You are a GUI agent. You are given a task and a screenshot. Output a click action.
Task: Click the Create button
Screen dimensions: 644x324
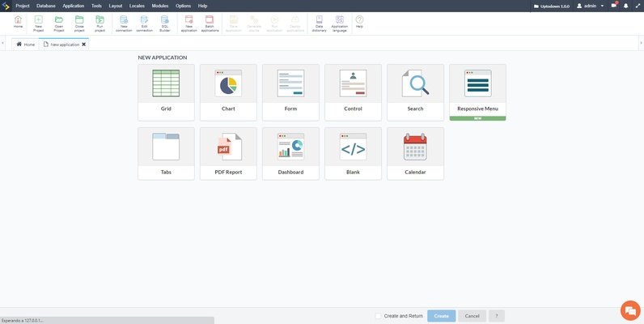(x=442, y=316)
